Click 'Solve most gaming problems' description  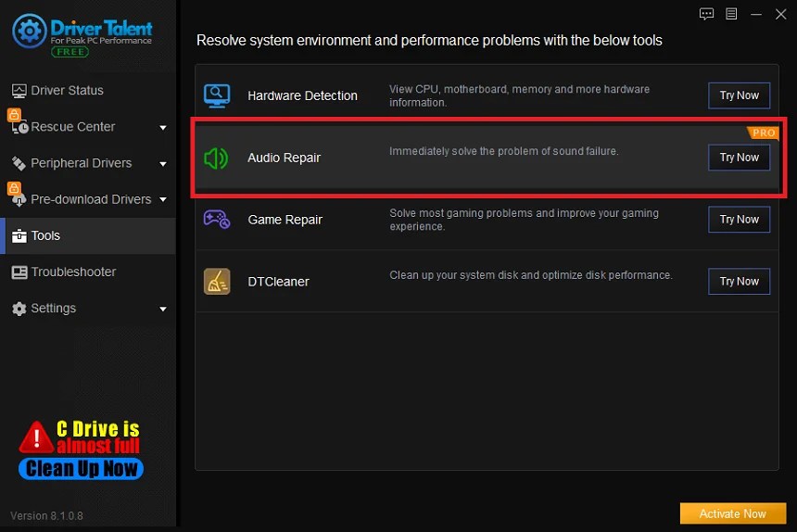click(x=524, y=220)
